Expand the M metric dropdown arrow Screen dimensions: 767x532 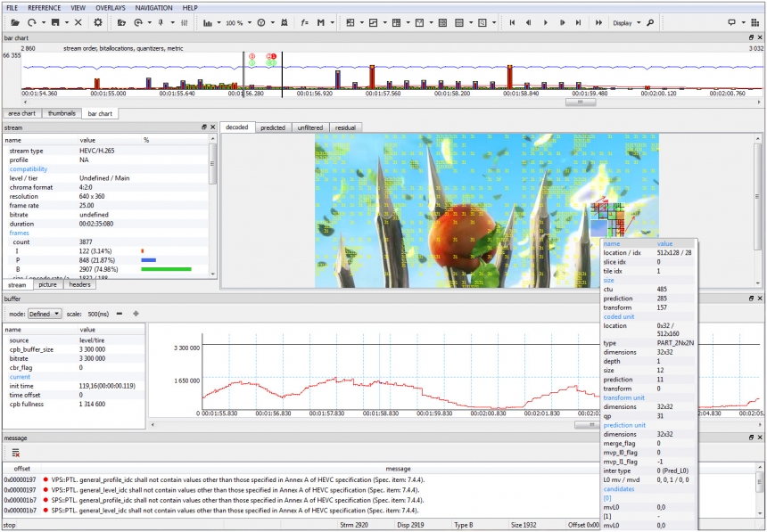[x=332, y=22]
